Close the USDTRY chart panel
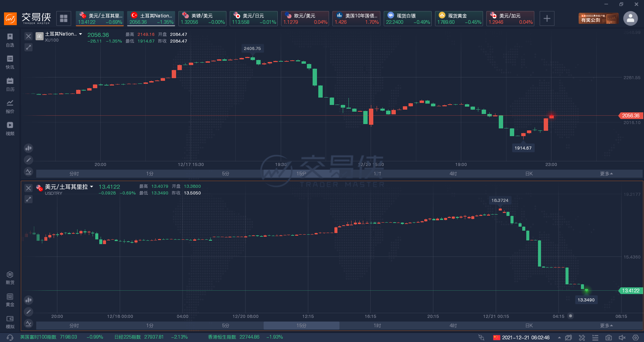The height and width of the screenshot is (342, 644). pyautogui.click(x=29, y=188)
